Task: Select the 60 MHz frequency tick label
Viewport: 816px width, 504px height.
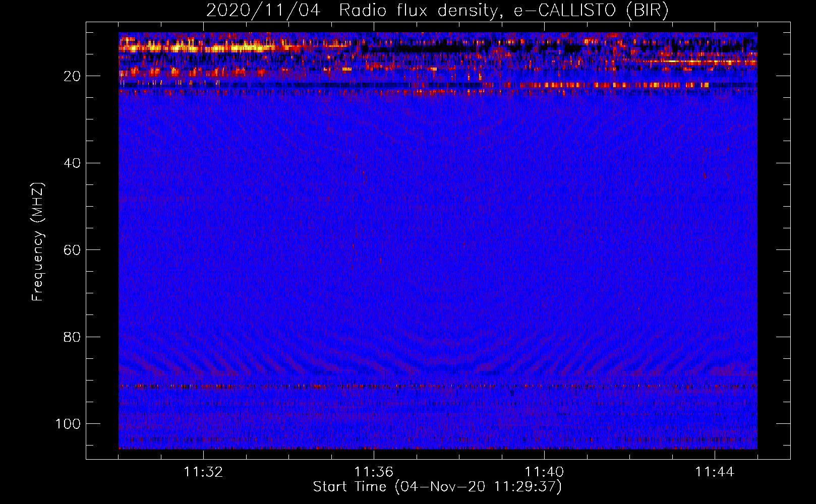Action: [x=72, y=250]
